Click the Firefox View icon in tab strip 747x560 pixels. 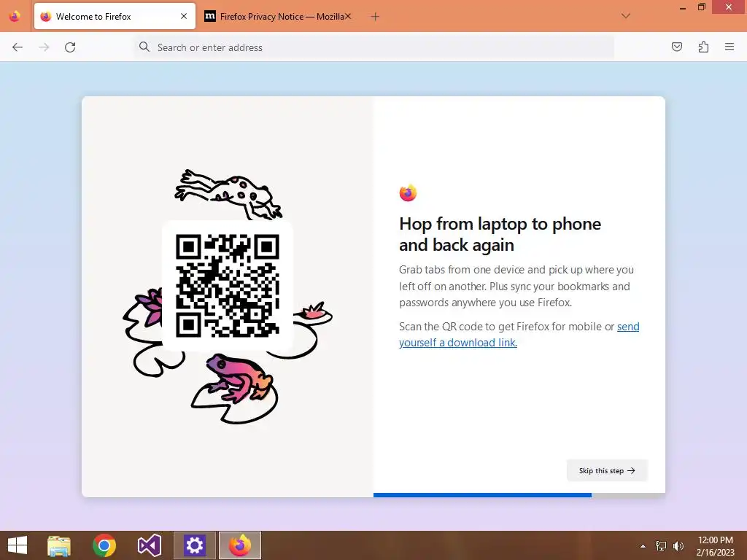tap(15, 17)
